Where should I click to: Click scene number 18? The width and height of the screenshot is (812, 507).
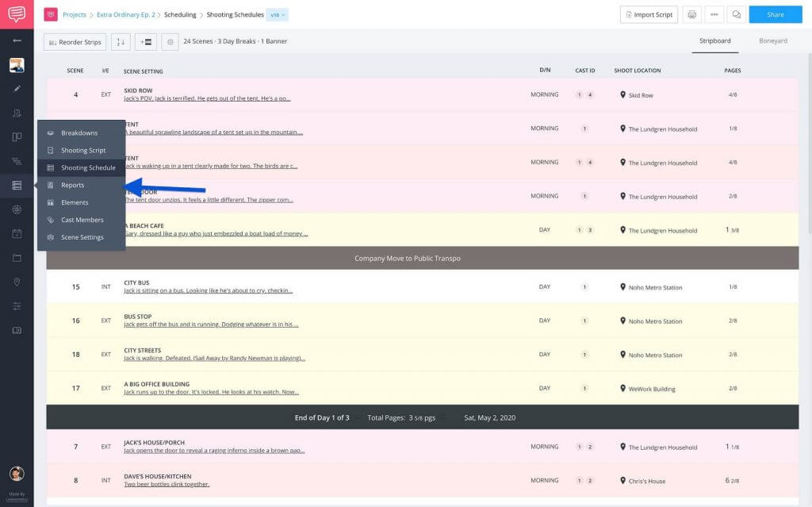[75, 355]
